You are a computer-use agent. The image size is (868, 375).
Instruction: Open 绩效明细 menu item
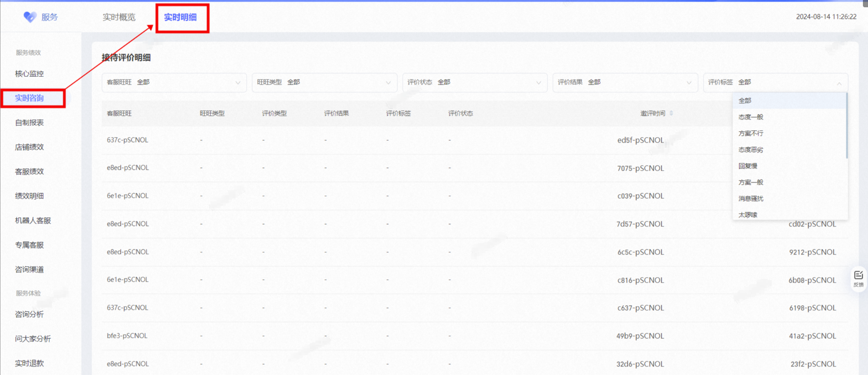(29, 196)
